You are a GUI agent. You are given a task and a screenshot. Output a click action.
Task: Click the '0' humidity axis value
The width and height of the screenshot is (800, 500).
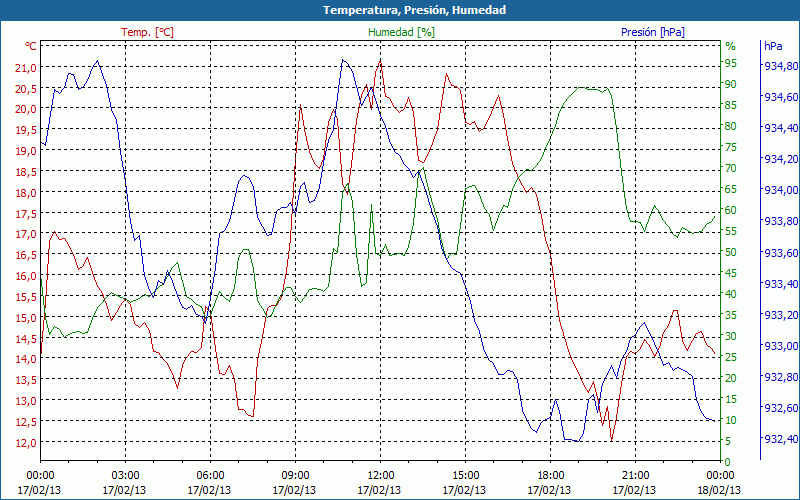(728, 462)
